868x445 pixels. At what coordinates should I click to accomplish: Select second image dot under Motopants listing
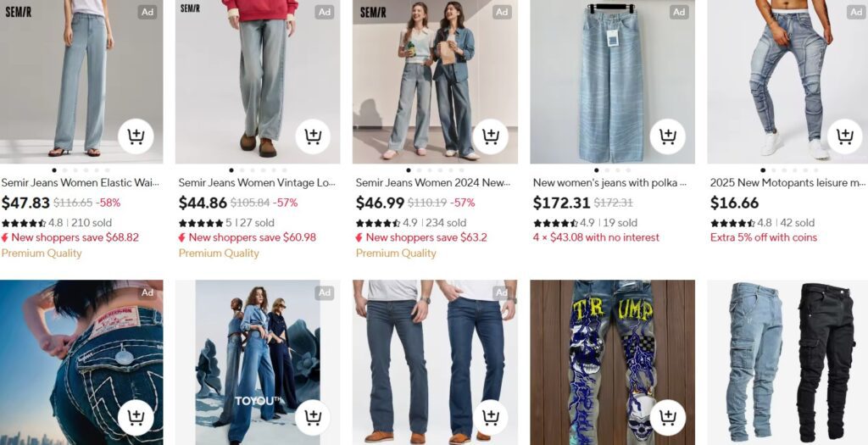[x=773, y=170]
